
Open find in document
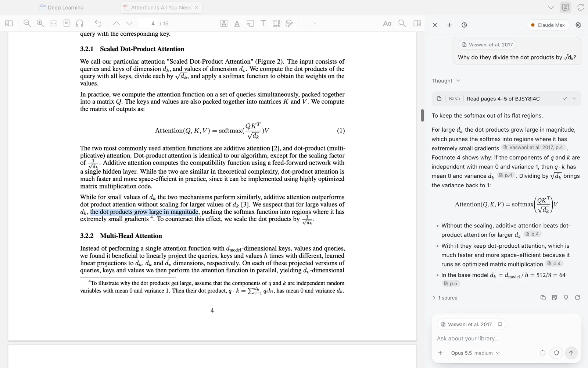point(402,24)
